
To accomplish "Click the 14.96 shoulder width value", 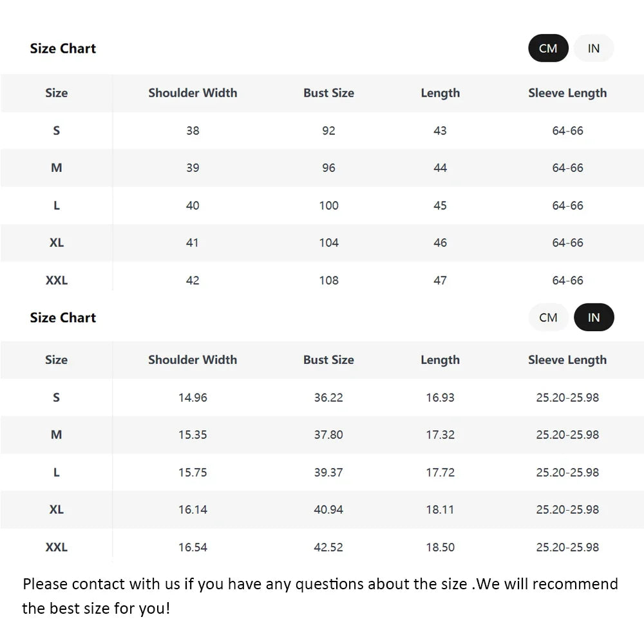I will click(x=193, y=397).
